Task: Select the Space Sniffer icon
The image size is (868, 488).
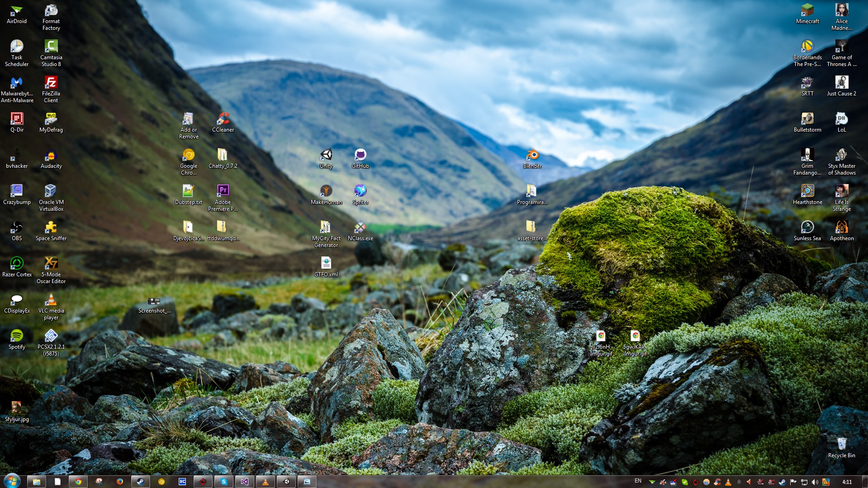Action: 51,231
